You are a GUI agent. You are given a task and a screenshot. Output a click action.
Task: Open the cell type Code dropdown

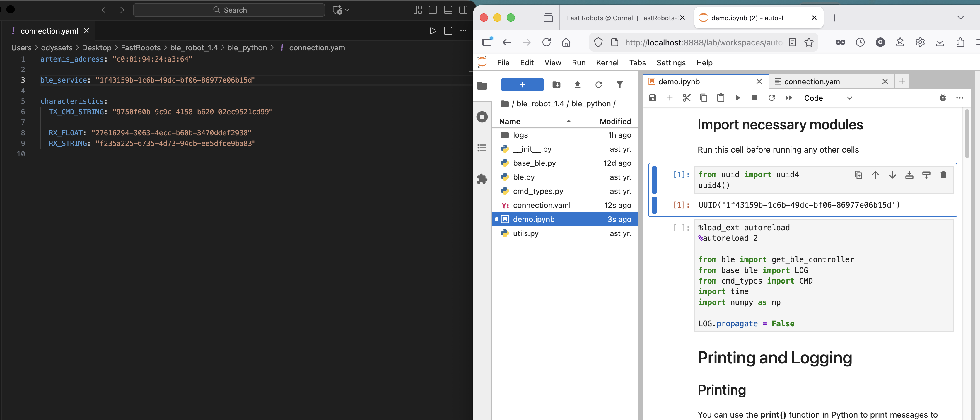pyautogui.click(x=828, y=98)
